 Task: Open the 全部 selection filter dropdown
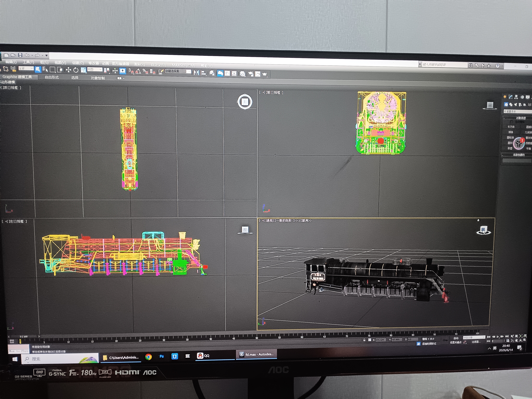(26, 68)
